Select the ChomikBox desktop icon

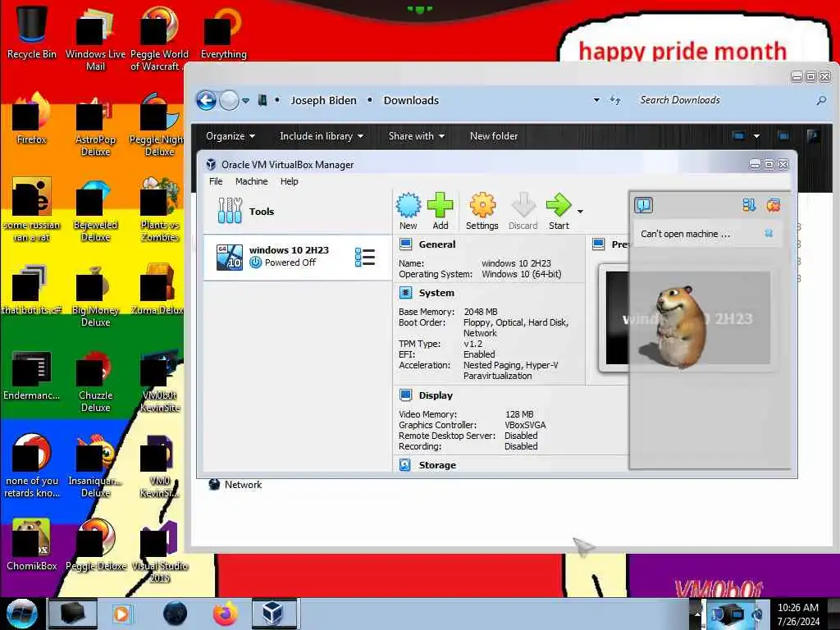[32, 545]
